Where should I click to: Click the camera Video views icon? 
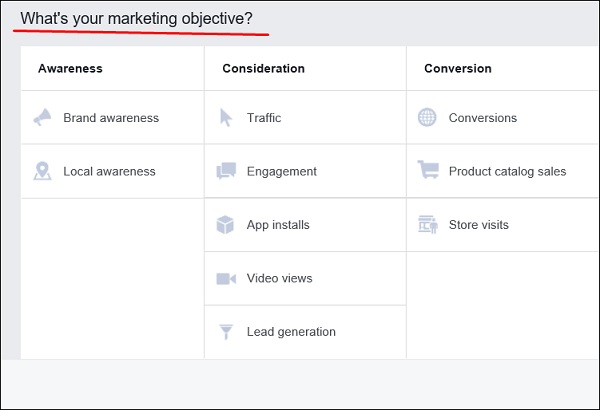[226, 279]
